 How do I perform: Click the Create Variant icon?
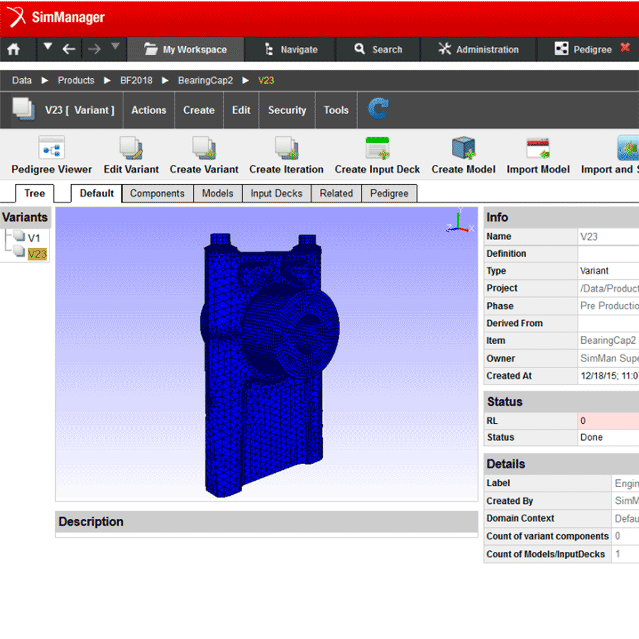pos(204,148)
